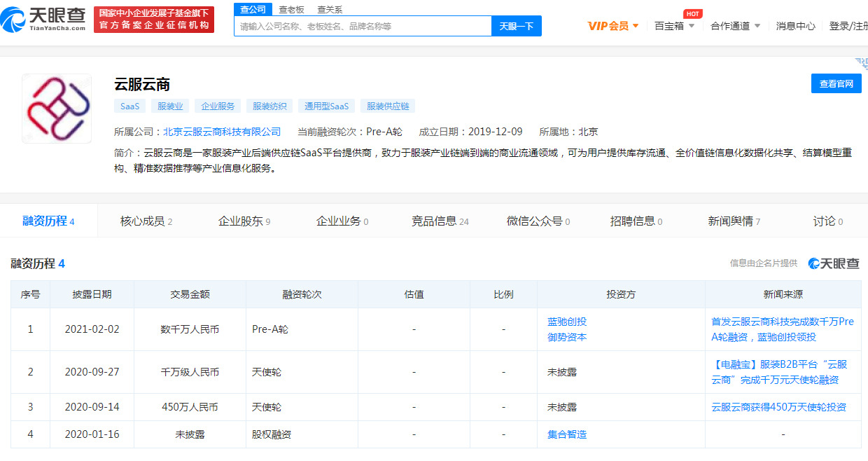Click the date cell 2020-01-16
The height and width of the screenshot is (461, 868).
(x=92, y=434)
